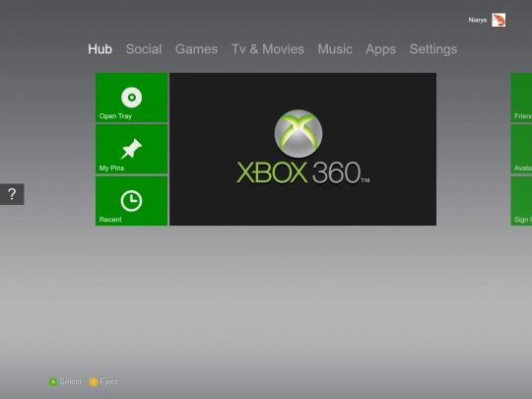
Task: Switch to the Social tab
Action: click(x=144, y=49)
